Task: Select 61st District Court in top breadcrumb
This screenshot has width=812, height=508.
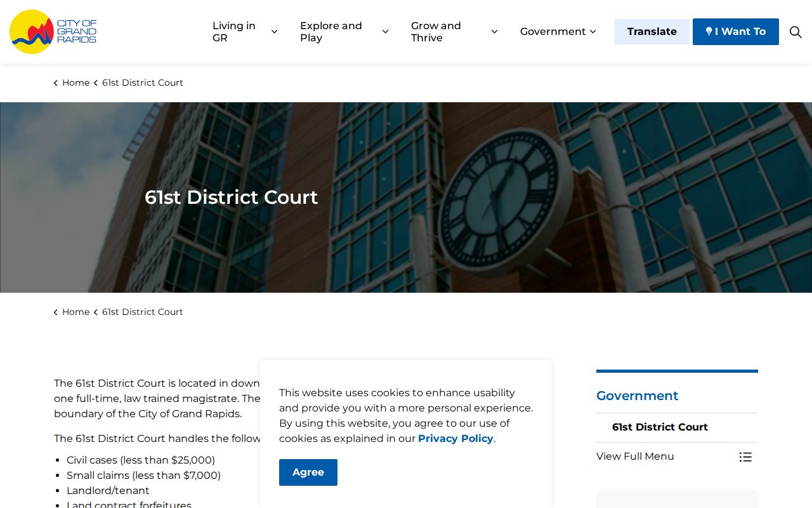Action: click(x=143, y=83)
